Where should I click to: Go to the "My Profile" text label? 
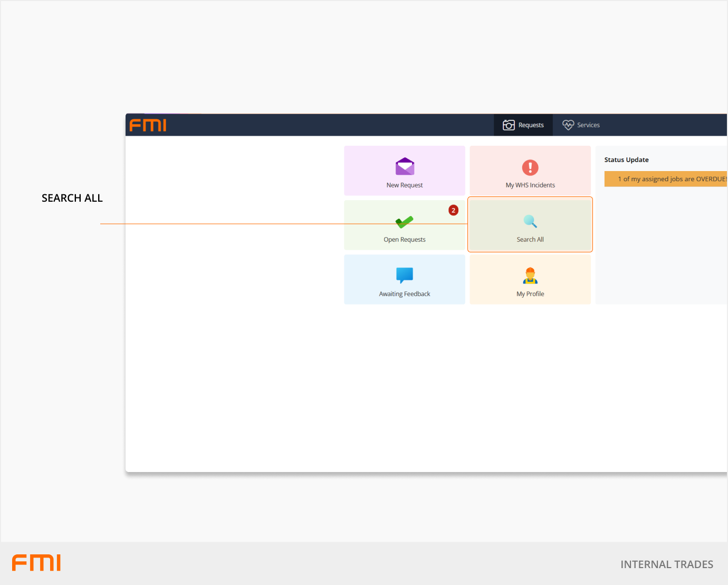[530, 294]
